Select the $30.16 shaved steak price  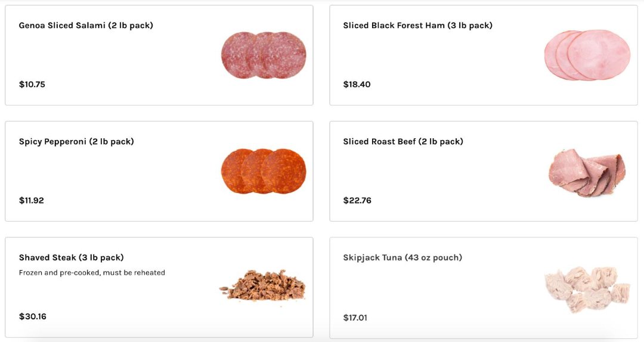(33, 317)
